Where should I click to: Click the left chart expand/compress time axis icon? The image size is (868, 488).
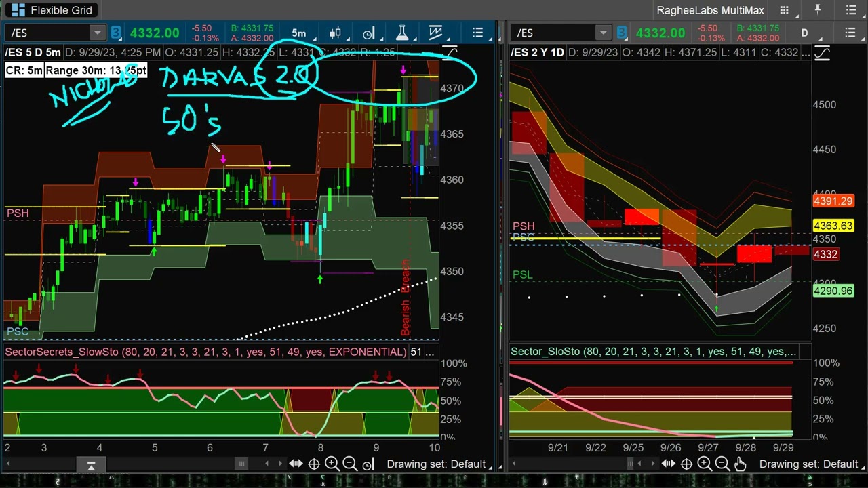tap(296, 464)
